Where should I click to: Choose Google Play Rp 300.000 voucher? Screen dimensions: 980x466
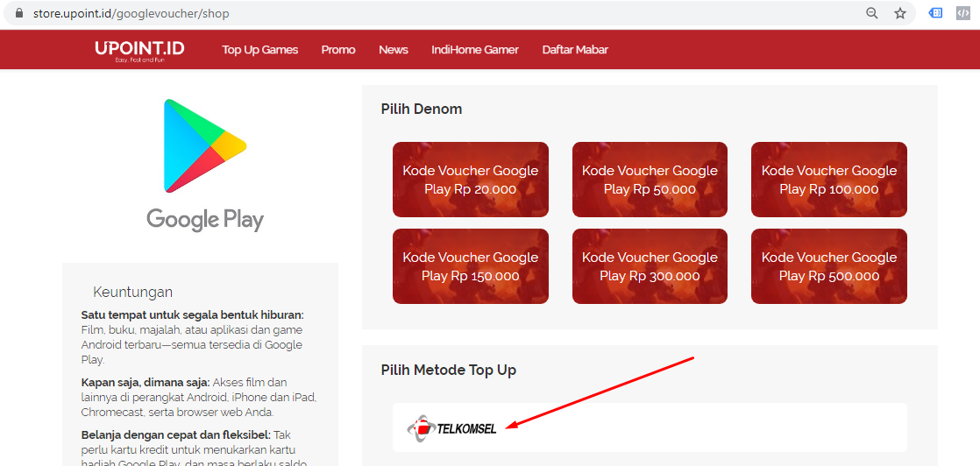tap(650, 266)
